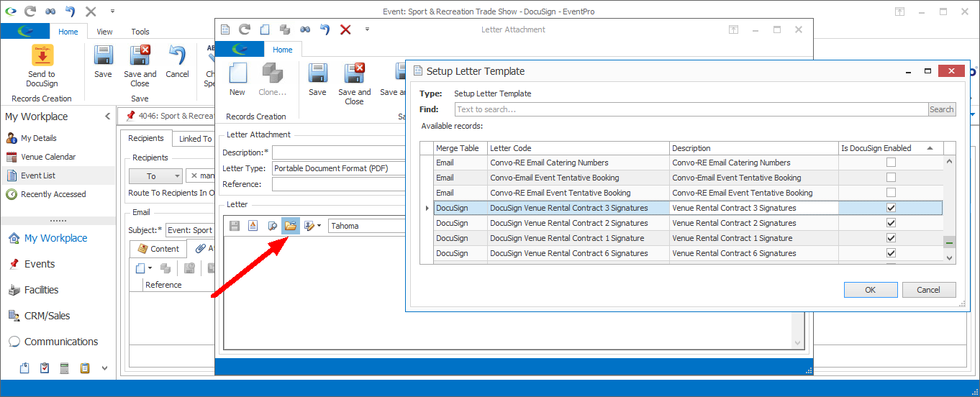Click the blank page icon in Letter Attachment quick toolbar
980x397 pixels.
265,29
